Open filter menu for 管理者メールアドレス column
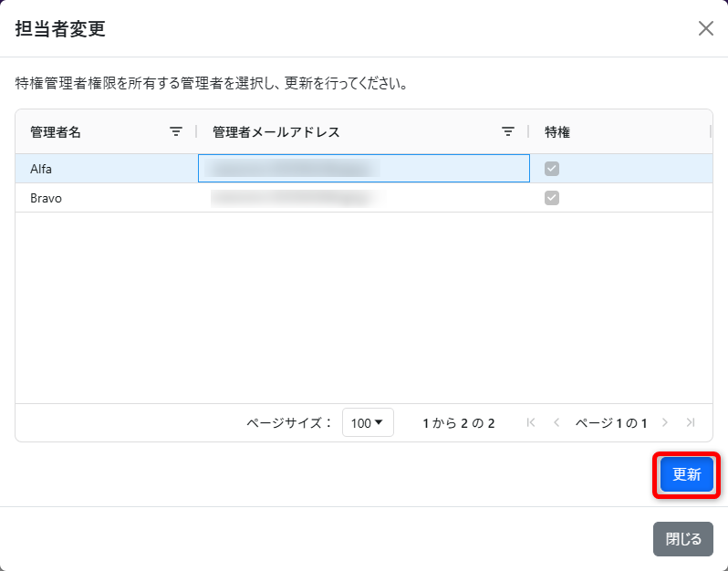The width and height of the screenshot is (728, 571). coord(508,132)
